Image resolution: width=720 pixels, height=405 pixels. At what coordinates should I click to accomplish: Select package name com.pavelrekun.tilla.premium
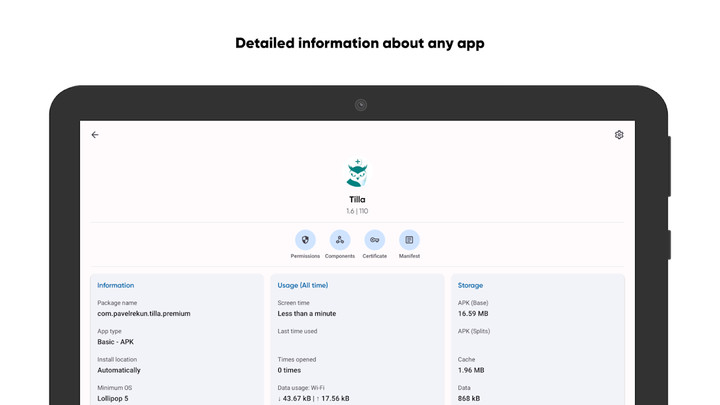click(x=144, y=314)
